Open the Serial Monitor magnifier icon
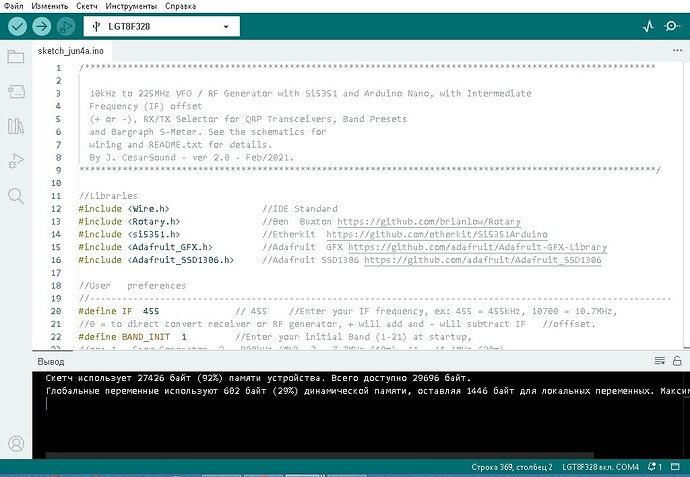This screenshot has height=477, width=690. (x=672, y=26)
